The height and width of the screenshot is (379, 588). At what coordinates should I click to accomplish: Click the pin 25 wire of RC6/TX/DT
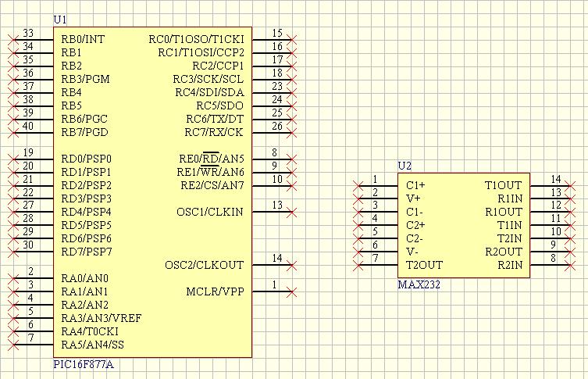272,120
